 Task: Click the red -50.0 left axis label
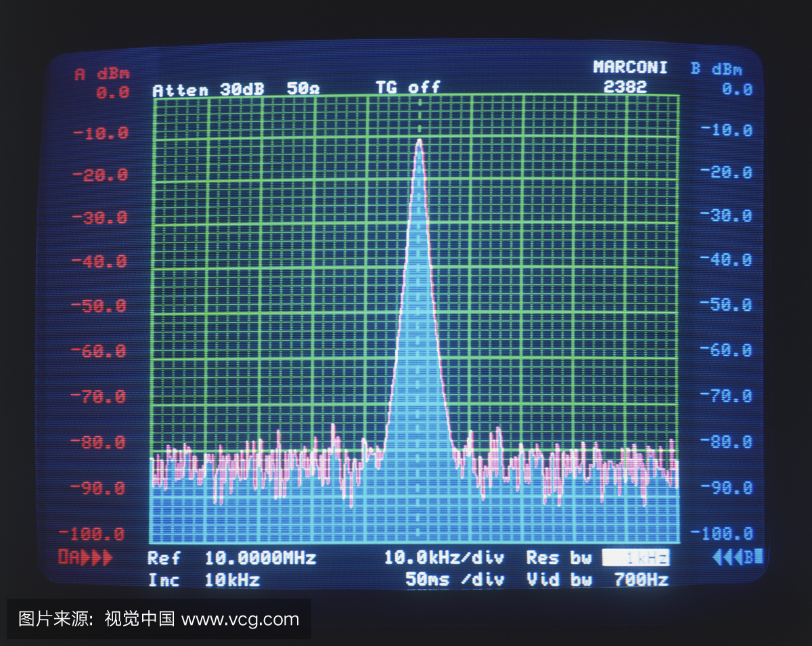pyautogui.click(x=100, y=306)
